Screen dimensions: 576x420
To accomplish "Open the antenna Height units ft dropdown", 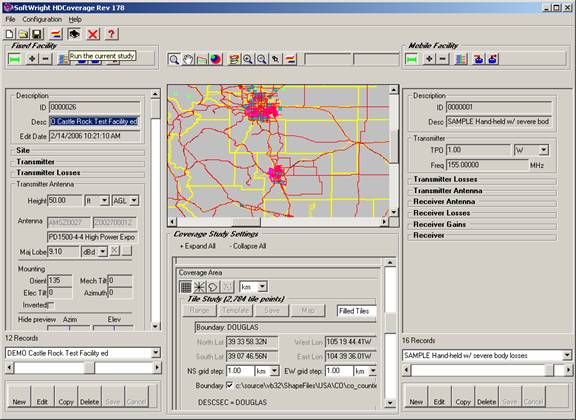I will pos(104,201).
